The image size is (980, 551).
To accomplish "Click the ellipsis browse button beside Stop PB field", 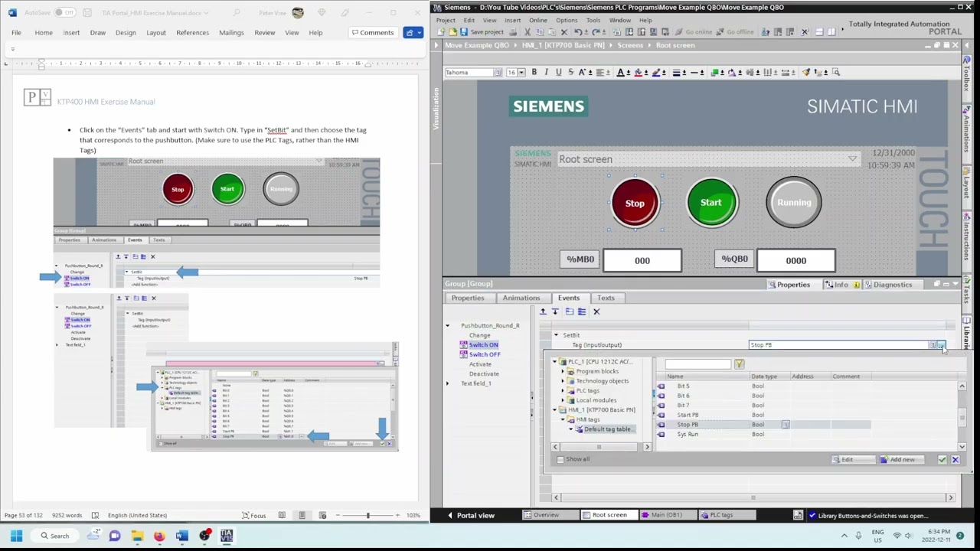I will click(x=941, y=345).
